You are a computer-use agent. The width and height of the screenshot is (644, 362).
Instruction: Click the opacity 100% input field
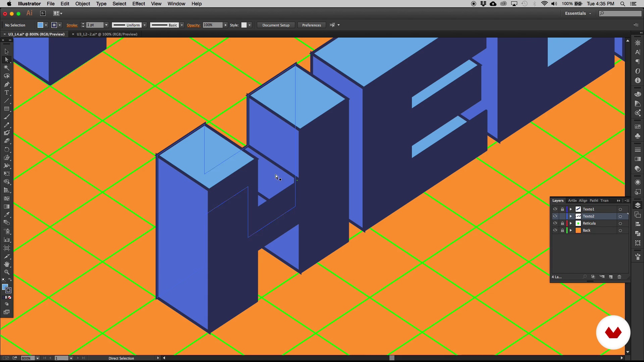213,25
